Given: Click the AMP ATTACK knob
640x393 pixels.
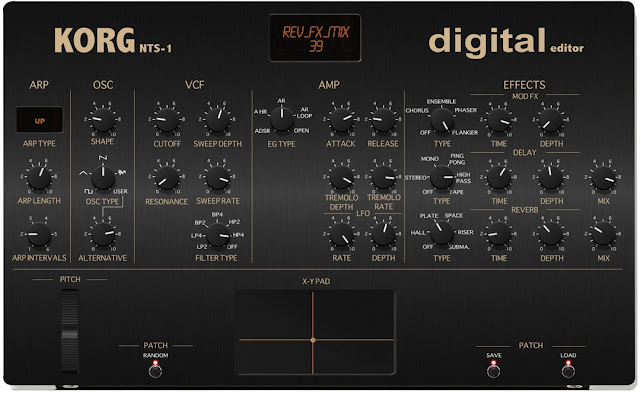Looking at the screenshot, I should (341, 120).
